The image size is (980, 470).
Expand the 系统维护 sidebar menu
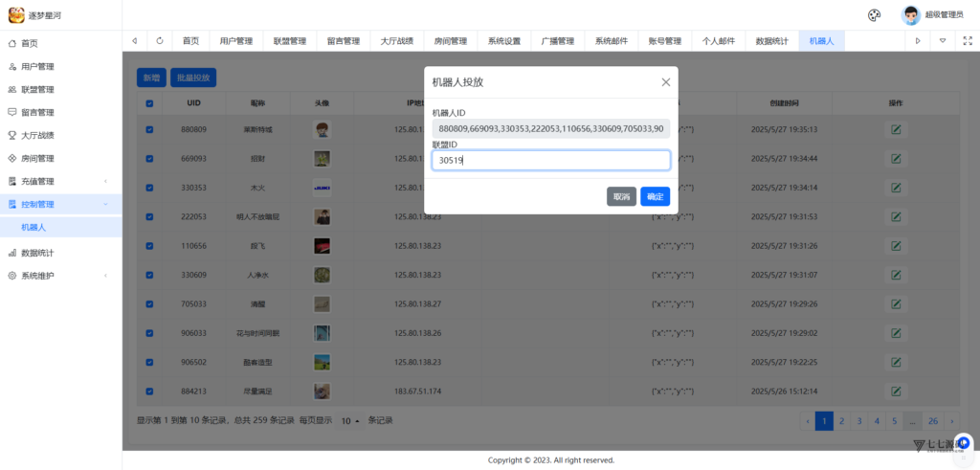(60, 276)
